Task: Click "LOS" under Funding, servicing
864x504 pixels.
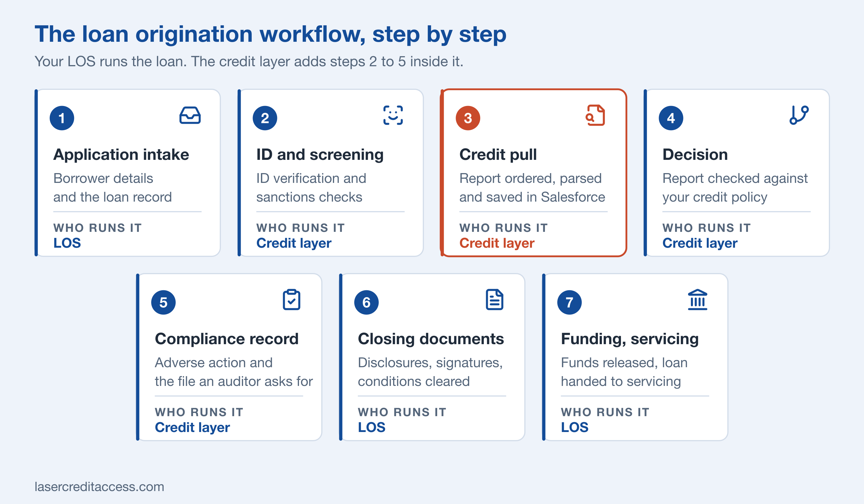Action: click(575, 428)
